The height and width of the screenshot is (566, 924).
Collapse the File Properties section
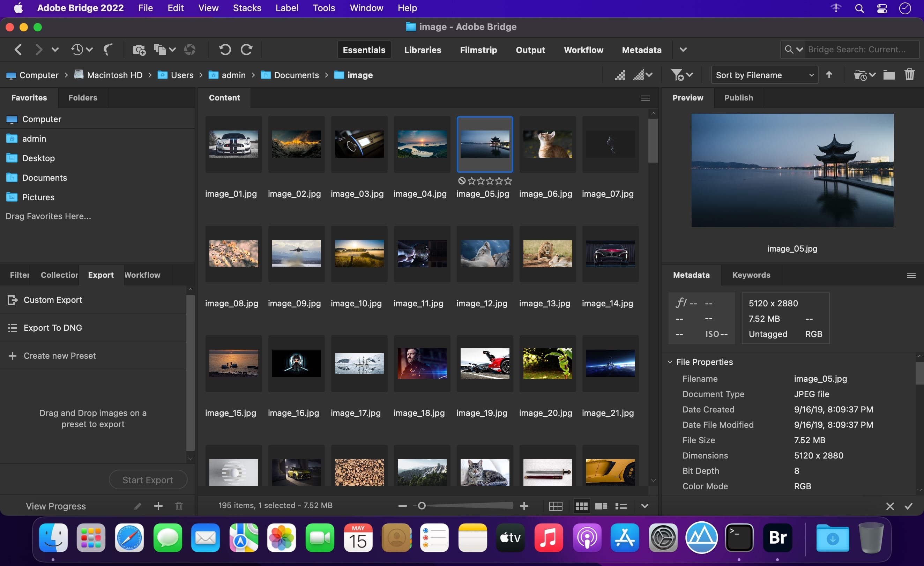point(670,362)
